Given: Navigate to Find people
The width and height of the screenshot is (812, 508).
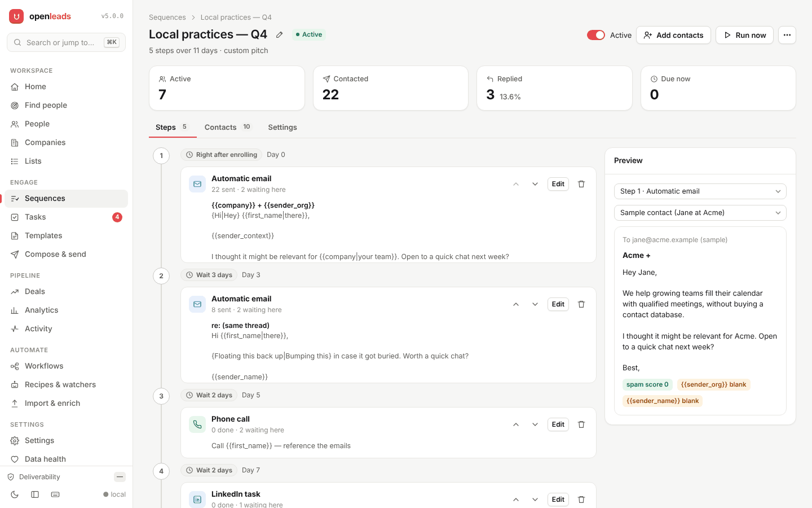Looking at the screenshot, I should tap(67, 106).
